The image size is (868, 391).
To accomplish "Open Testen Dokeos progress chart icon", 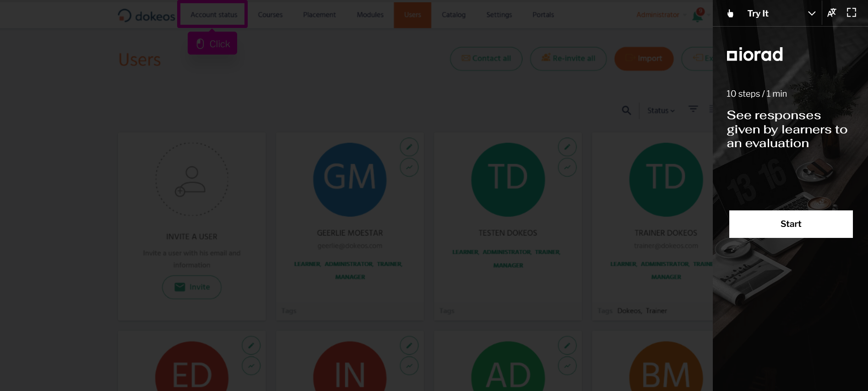I will (567, 167).
